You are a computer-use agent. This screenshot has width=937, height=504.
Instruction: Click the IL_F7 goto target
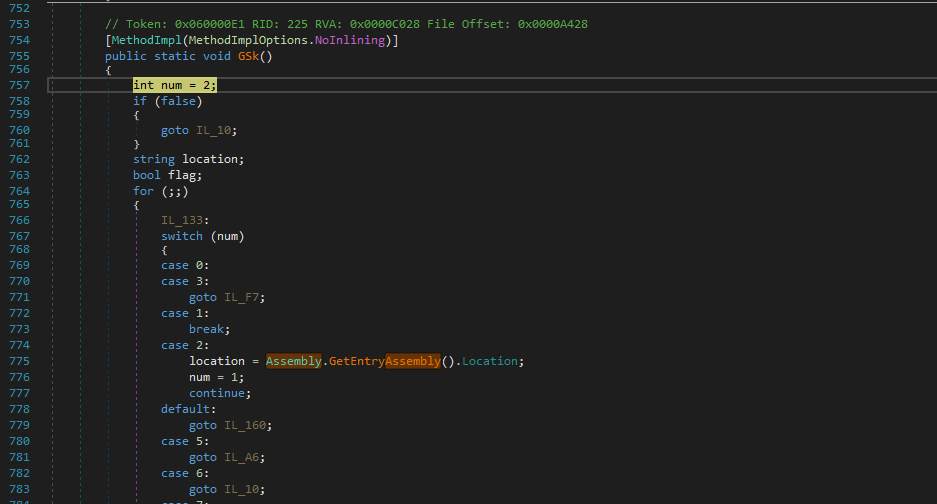click(245, 297)
